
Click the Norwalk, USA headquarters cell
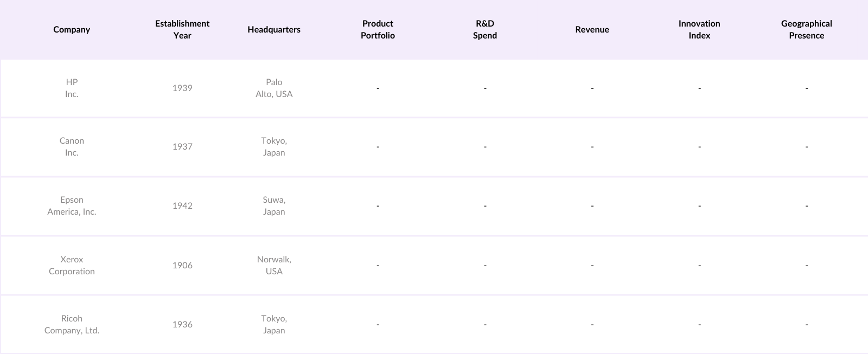274,266
